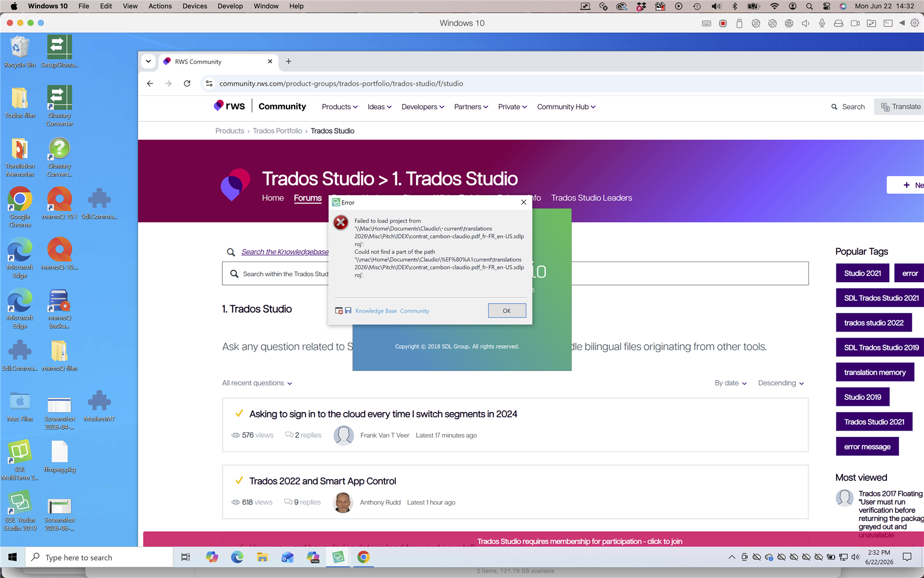Select the SDL MultiTerm desktop shortcut
The width and height of the screenshot is (924, 578).
pos(20,460)
